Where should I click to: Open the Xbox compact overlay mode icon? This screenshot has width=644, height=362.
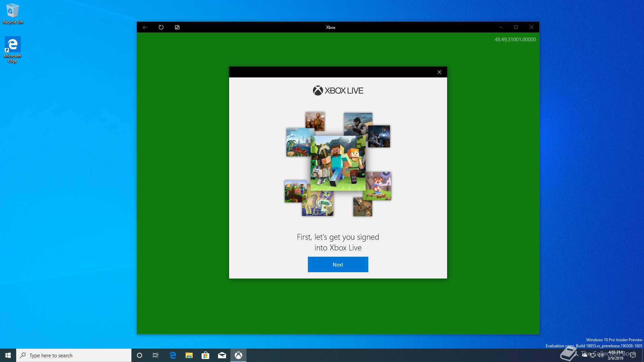pos(177,27)
